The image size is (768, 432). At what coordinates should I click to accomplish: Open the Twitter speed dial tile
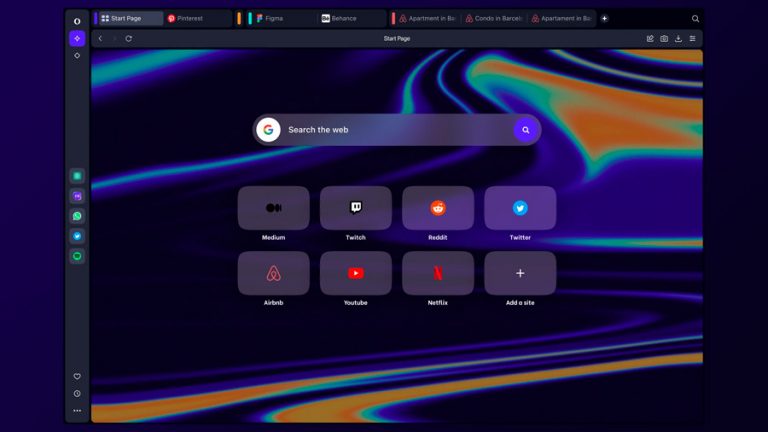(x=520, y=208)
